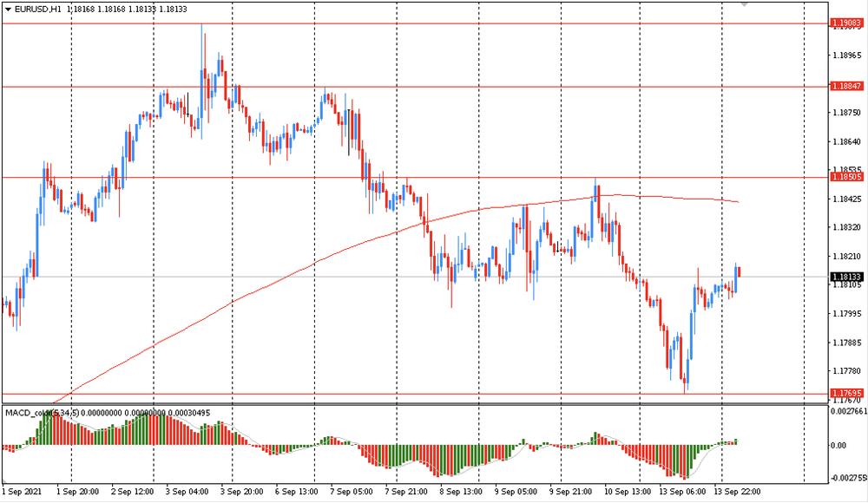The width and height of the screenshot is (868, 503).
Task: Click the 1.17995 price scale label
Action: (x=847, y=314)
